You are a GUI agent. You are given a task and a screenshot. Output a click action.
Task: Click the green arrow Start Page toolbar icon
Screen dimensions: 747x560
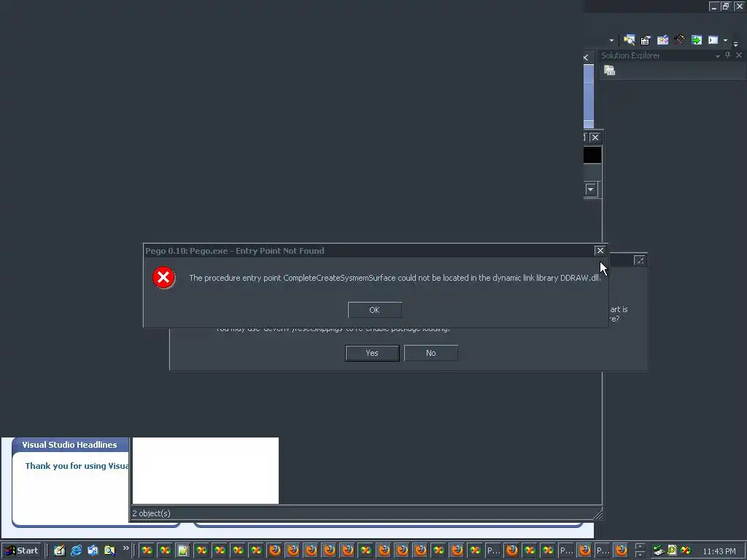tap(697, 40)
